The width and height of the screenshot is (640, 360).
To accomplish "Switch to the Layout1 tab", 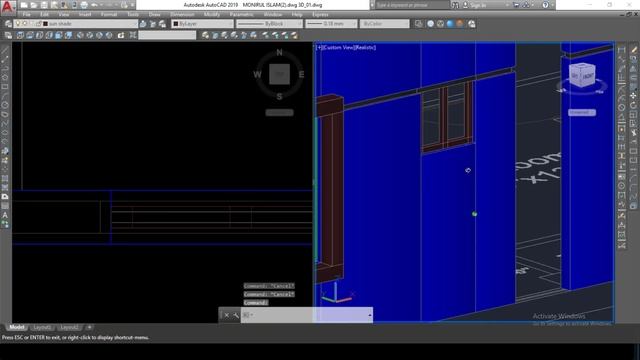I will click(42, 327).
